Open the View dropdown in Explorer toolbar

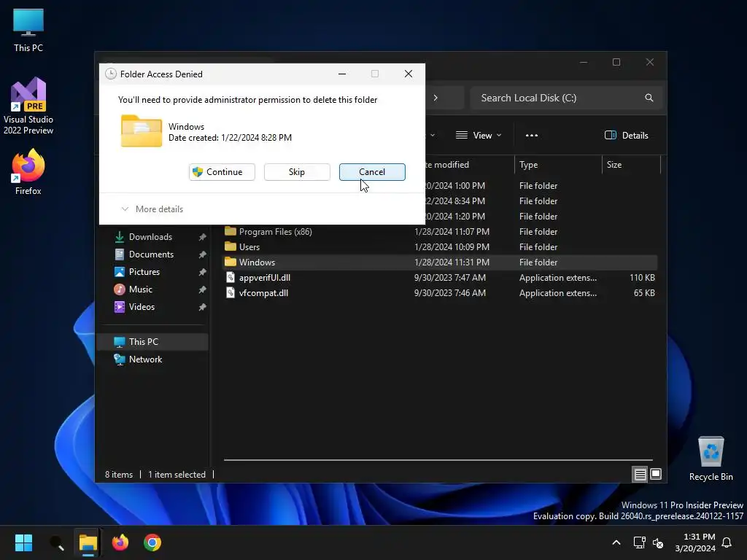[479, 135]
